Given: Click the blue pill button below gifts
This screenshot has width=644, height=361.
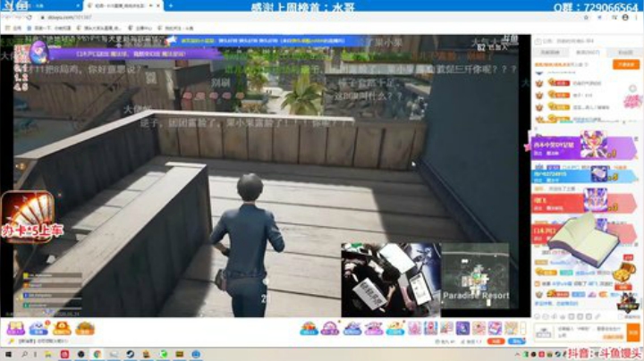Looking at the screenshot, I should click(517, 341).
